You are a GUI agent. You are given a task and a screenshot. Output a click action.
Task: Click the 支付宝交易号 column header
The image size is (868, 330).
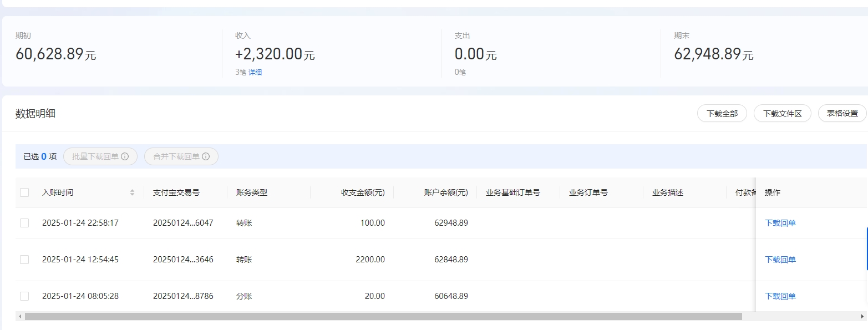click(176, 192)
